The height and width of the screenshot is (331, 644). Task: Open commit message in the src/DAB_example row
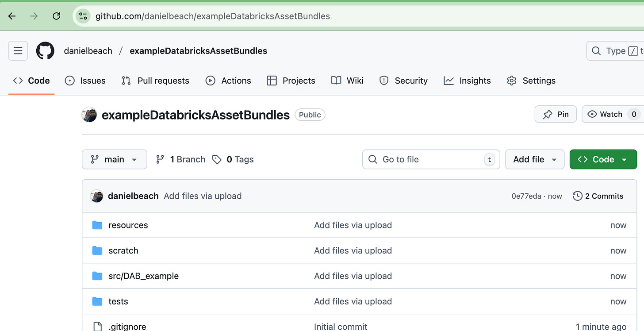(353, 276)
